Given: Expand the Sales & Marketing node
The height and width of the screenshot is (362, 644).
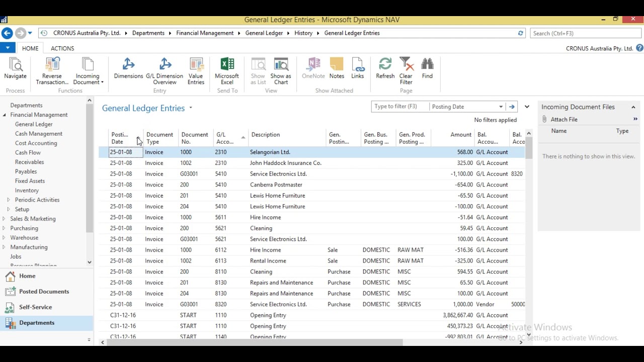Looking at the screenshot, I should tap(5, 219).
